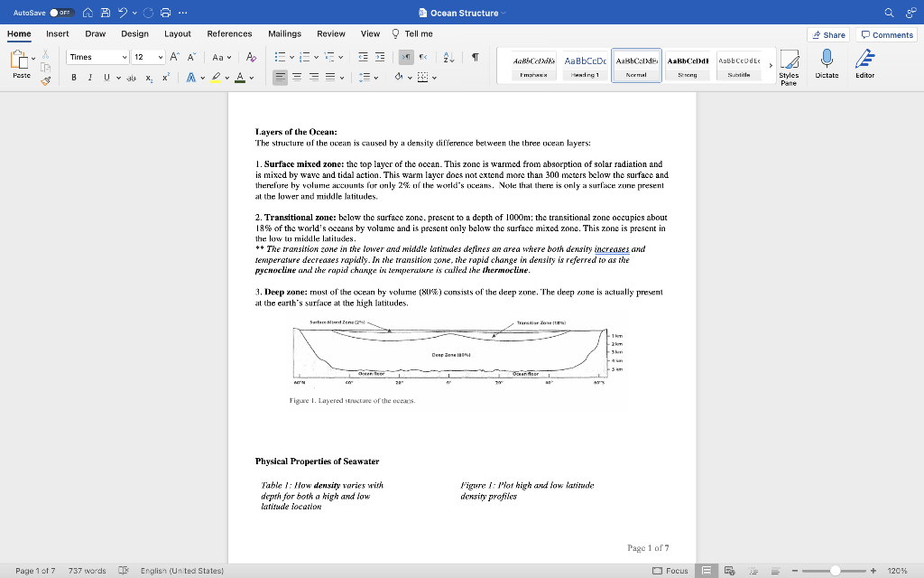
Task: Sort text with the A-Z sort icon
Action: [x=448, y=57]
